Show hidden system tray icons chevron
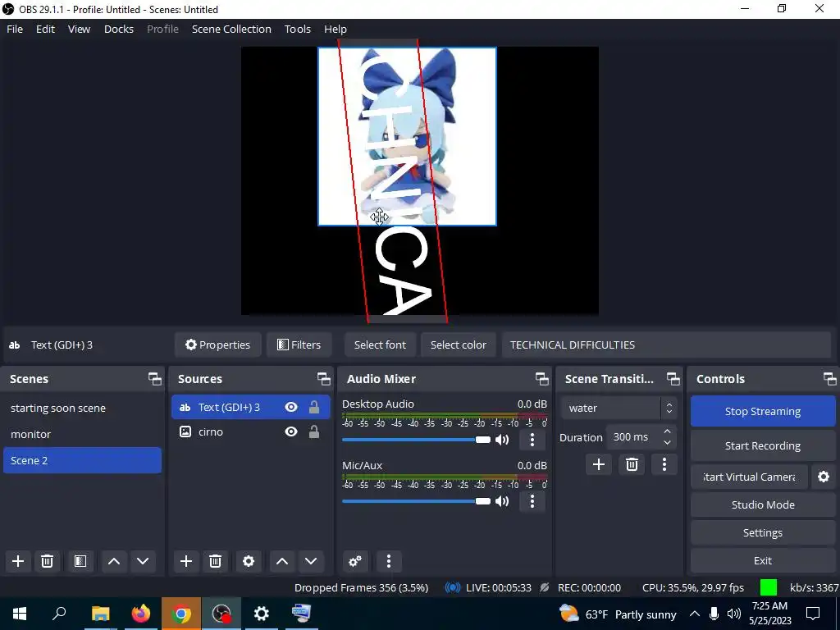840x630 pixels. pyautogui.click(x=694, y=614)
